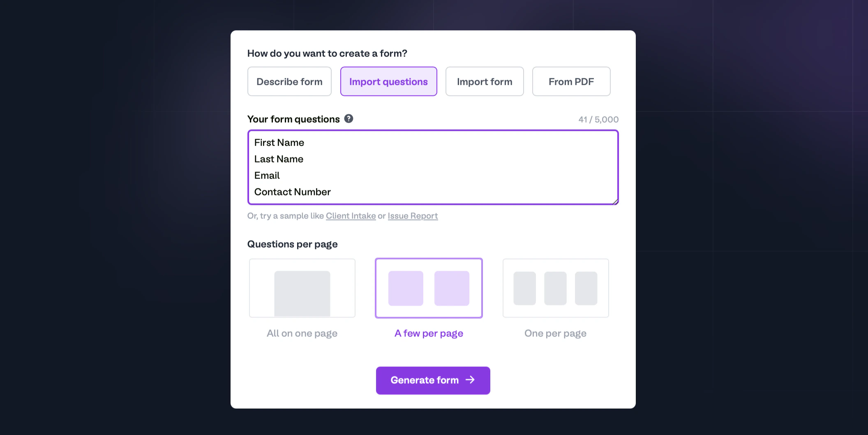The width and height of the screenshot is (868, 435).
Task: Click the middle square icon under One per page
Action: click(x=555, y=288)
